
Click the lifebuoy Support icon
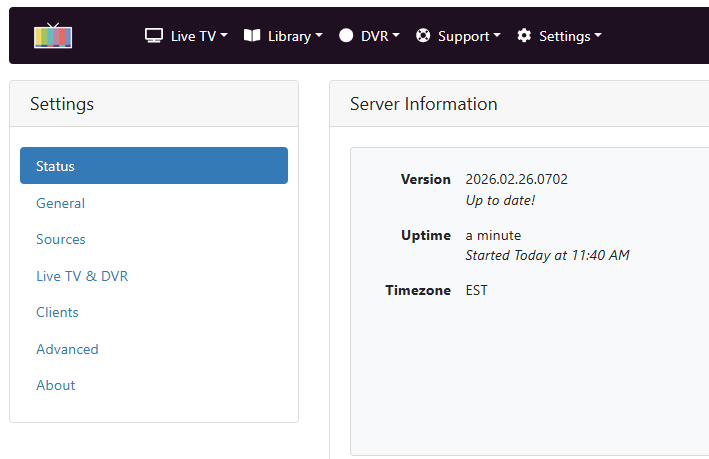click(423, 36)
